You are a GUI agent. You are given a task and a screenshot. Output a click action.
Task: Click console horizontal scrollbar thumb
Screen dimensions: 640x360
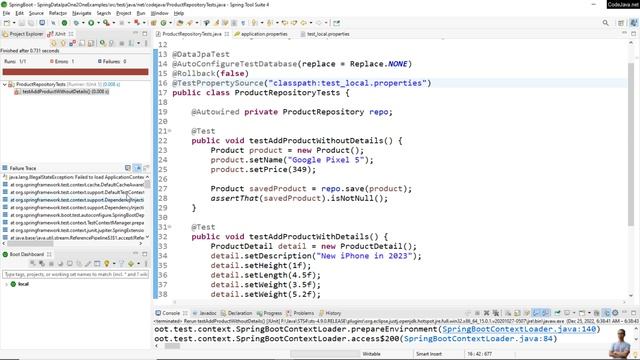coord(172,346)
